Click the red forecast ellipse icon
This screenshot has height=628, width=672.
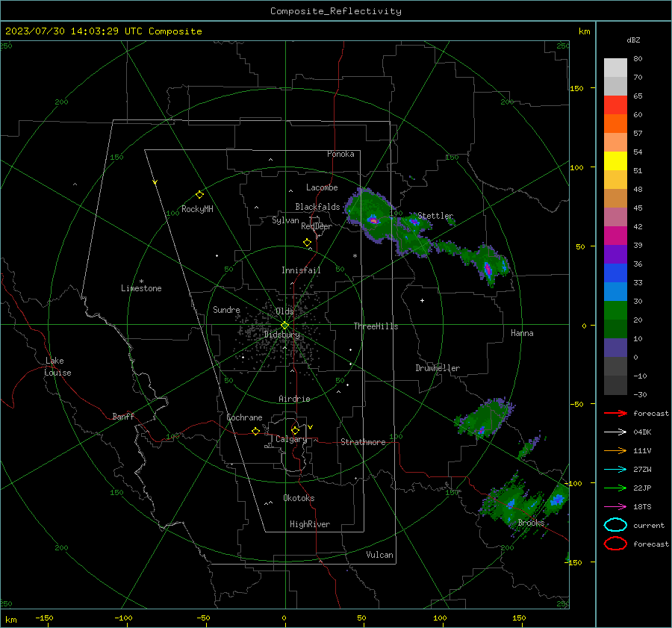point(615,544)
